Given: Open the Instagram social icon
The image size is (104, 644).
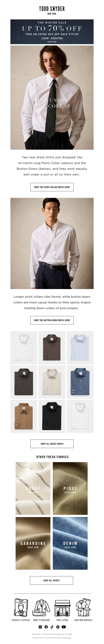Looking at the screenshot, I should 40,627.
